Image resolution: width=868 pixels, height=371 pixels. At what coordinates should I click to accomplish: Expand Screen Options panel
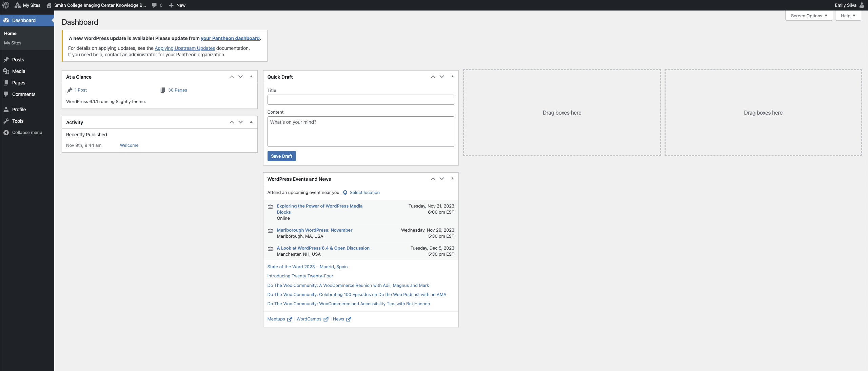pos(809,16)
